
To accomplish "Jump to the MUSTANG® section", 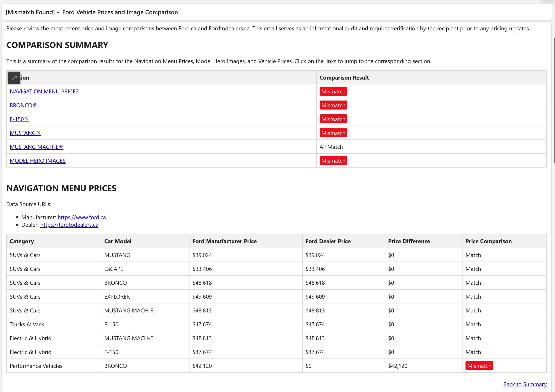I will click(25, 133).
